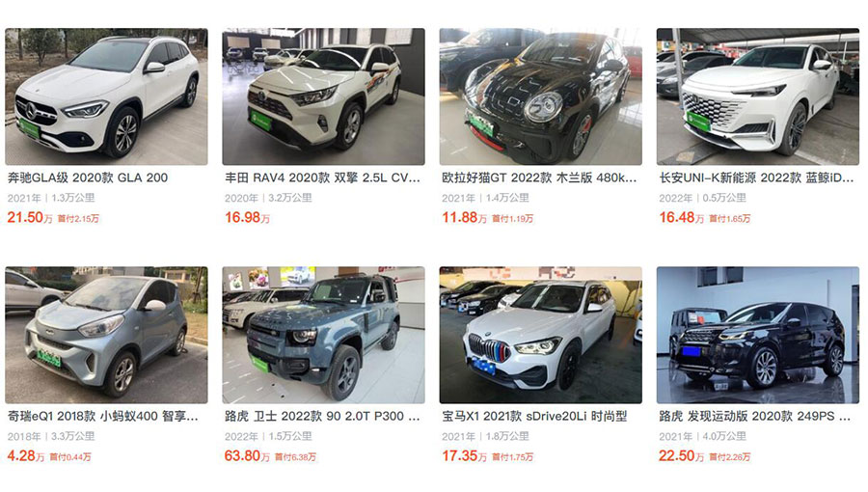Click the 宝马X1 2021款 sDrive20Li title
The image size is (868, 492).
coord(534,416)
